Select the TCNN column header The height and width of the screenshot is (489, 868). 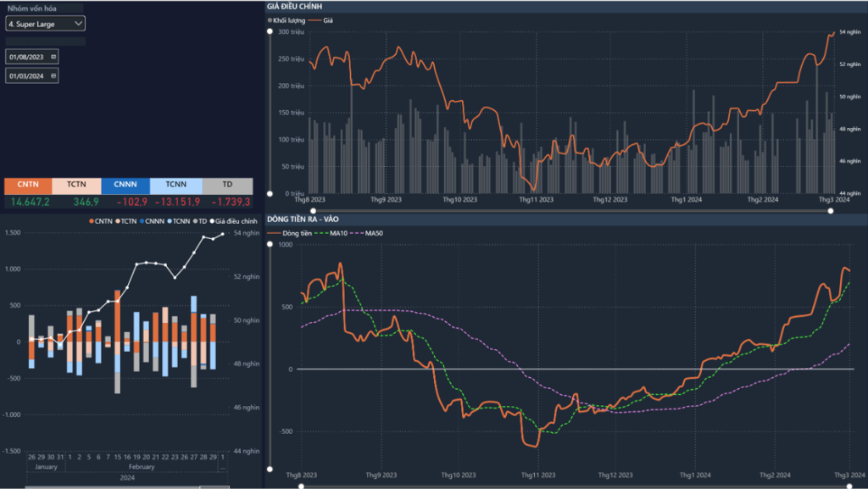pyautogui.click(x=175, y=184)
